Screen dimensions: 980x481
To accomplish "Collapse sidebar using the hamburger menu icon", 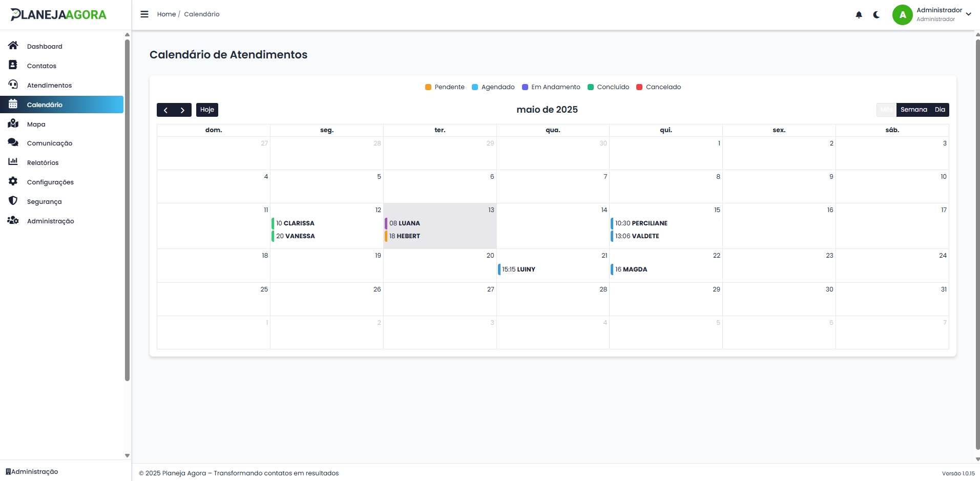I will point(144,14).
